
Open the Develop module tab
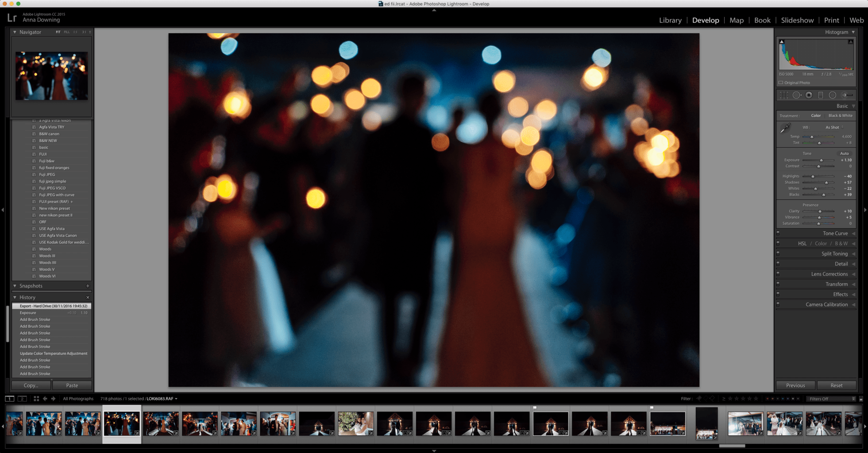pyautogui.click(x=706, y=20)
